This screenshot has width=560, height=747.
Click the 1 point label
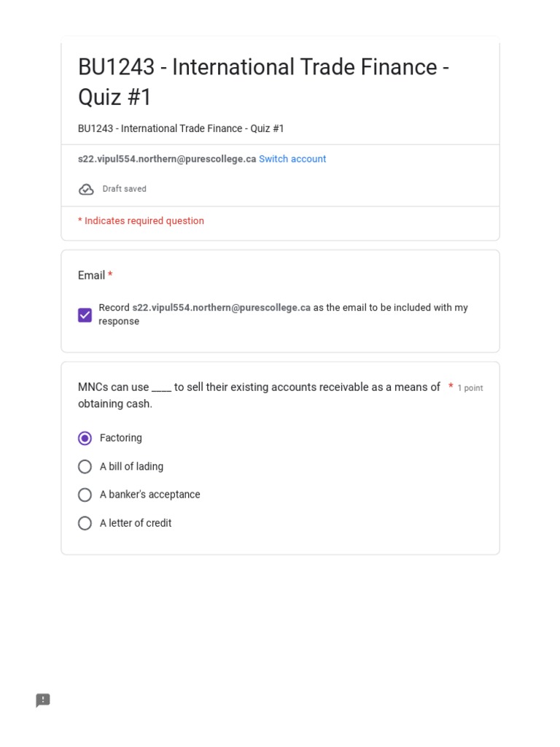coord(470,388)
